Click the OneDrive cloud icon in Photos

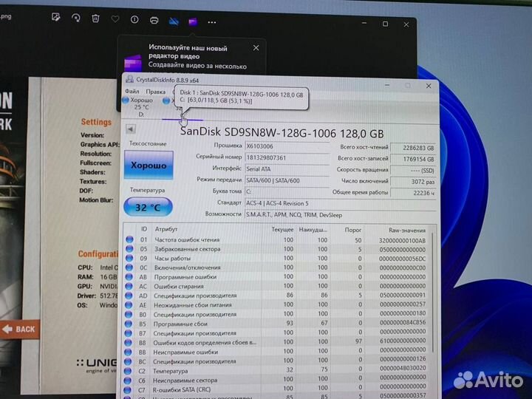click(x=174, y=21)
